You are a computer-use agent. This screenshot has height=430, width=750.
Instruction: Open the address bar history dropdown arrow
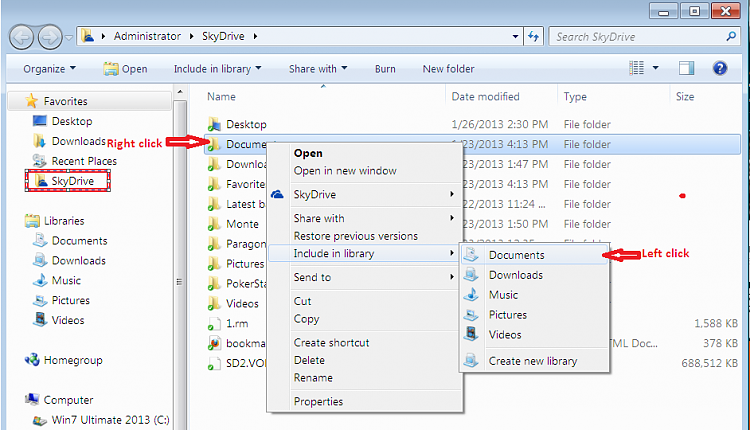tap(515, 36)
